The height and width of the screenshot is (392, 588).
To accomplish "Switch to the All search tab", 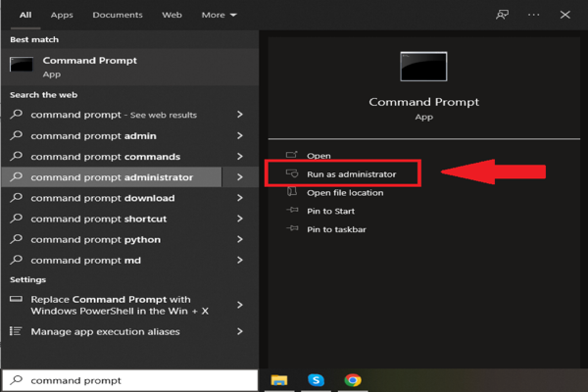I will [25, 15].
